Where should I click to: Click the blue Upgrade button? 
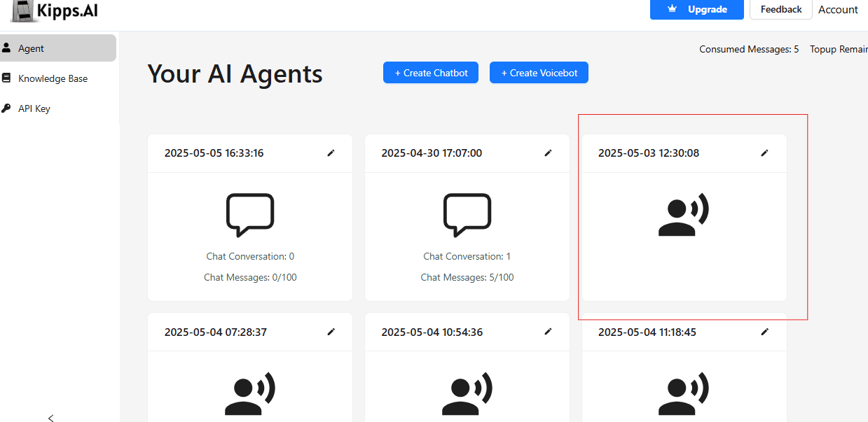coord(696,9)
